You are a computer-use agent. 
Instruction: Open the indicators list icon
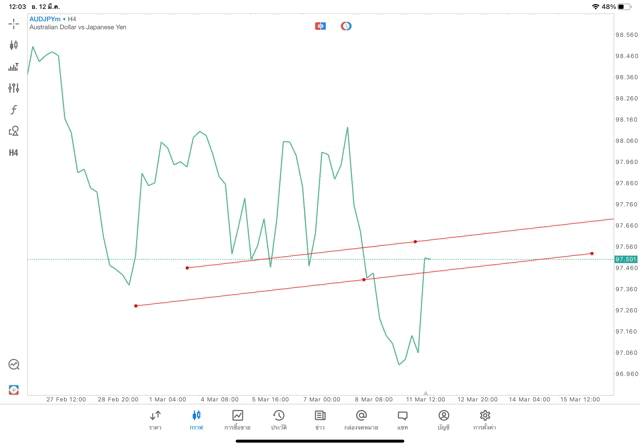14,67
